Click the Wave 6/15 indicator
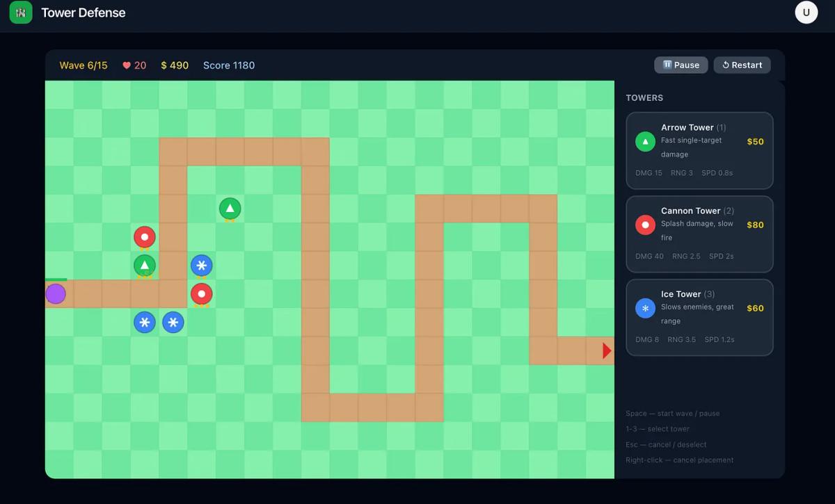The image size is (835, 504). click(83, 65)
